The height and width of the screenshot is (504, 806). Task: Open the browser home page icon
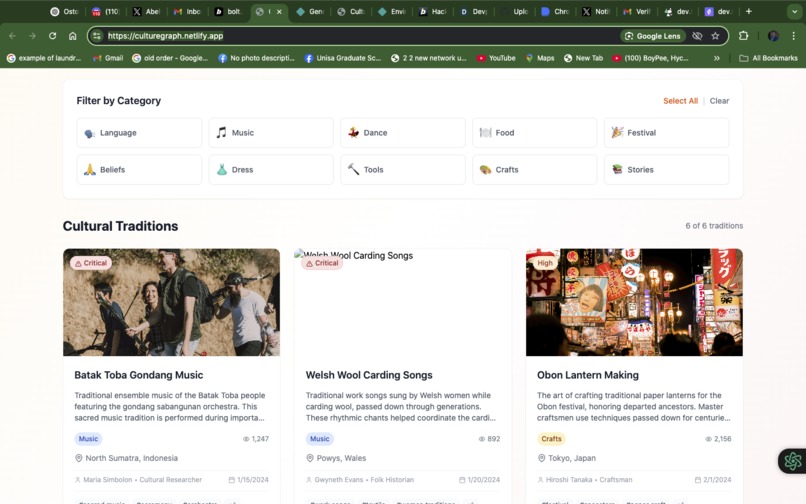coord(72,36)
